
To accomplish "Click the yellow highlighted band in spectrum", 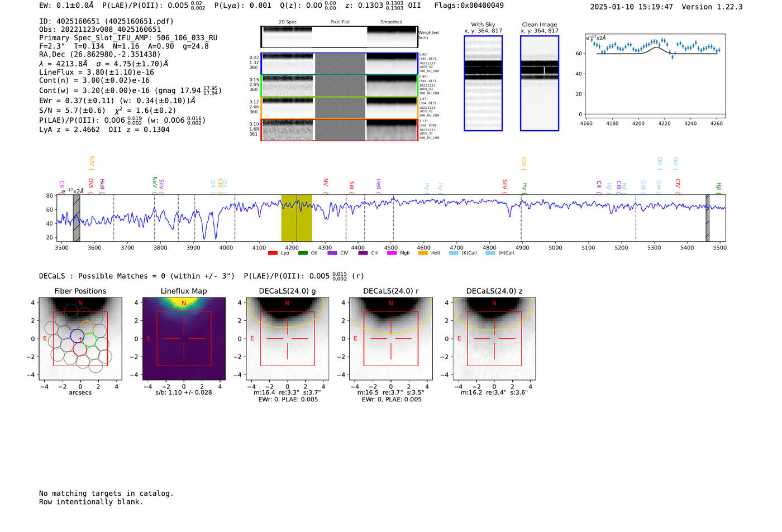I will pos(296,218).
